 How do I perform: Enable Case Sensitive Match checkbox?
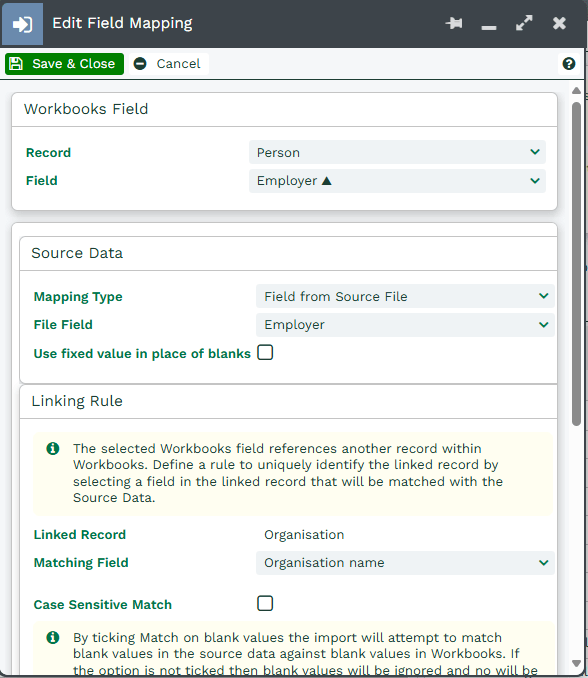(x=265, y=603)
